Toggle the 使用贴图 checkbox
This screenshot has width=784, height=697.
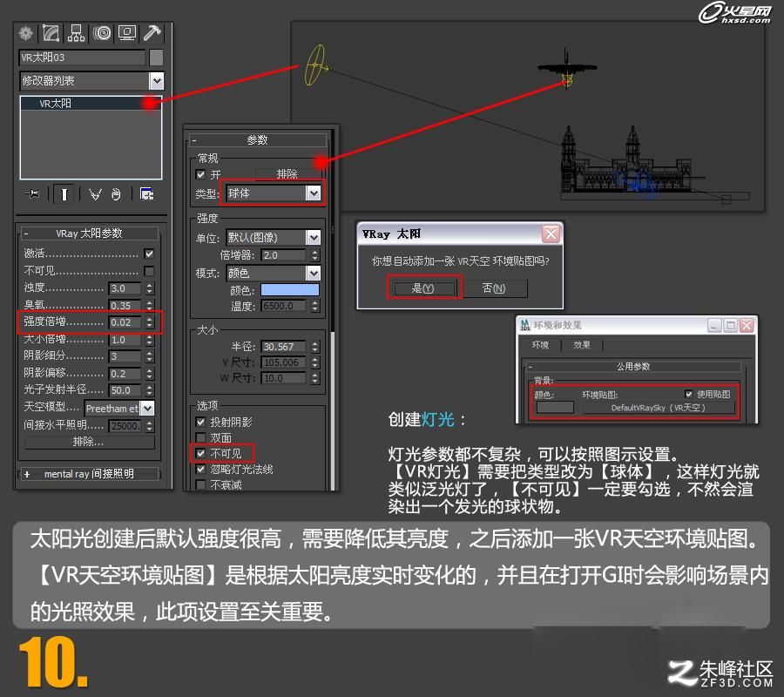coord(688,394)
